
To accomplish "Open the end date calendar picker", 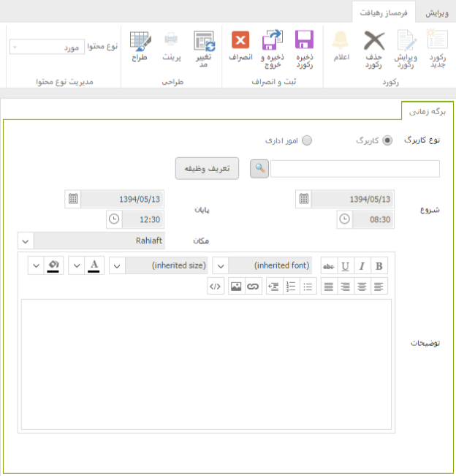I will click(73, 199).
